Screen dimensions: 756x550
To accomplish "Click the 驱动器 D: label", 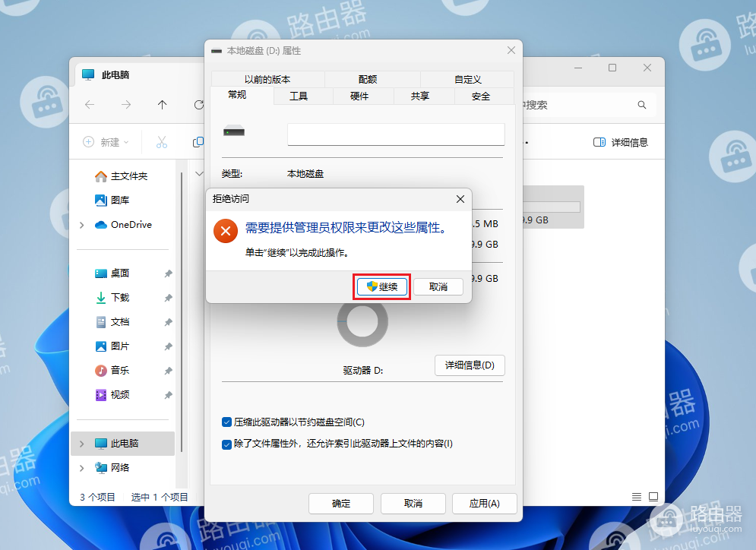I will tap(363, 370).
